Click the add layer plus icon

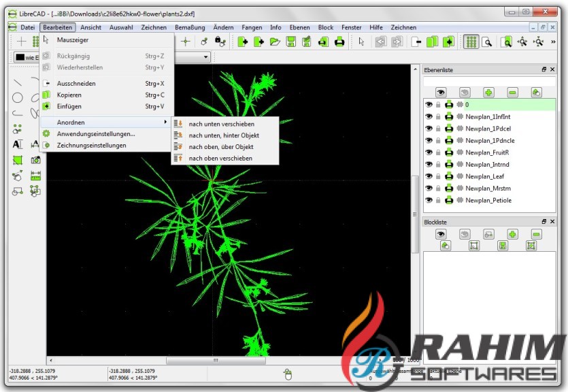pos(488,92)
